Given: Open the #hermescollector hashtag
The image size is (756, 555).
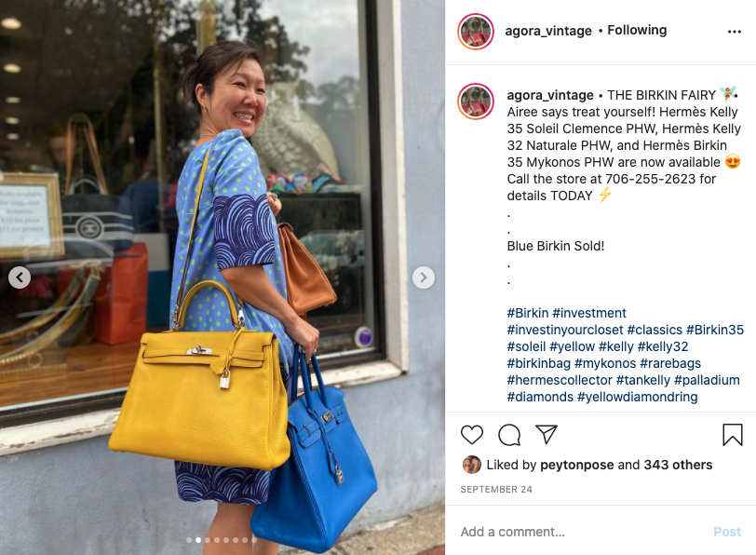Looking at the screenshot, I should 560,380.
